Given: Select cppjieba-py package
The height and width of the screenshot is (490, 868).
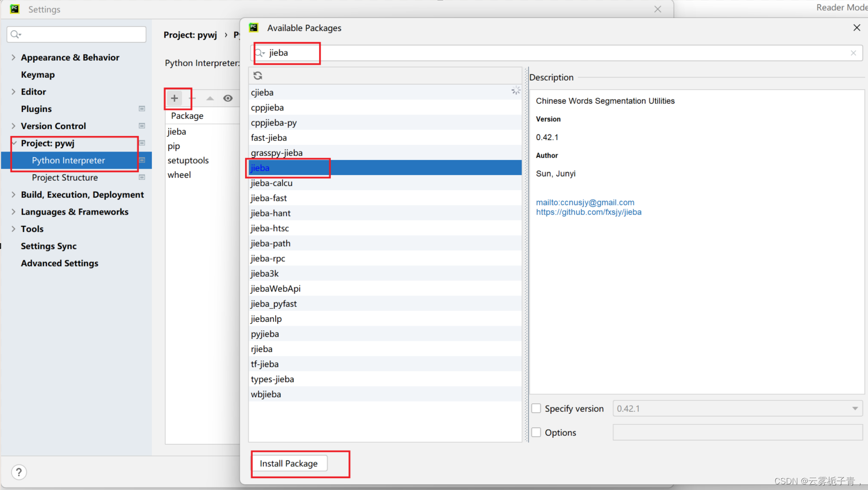Looking at the screenshot, I should click(x=385, y=122).
